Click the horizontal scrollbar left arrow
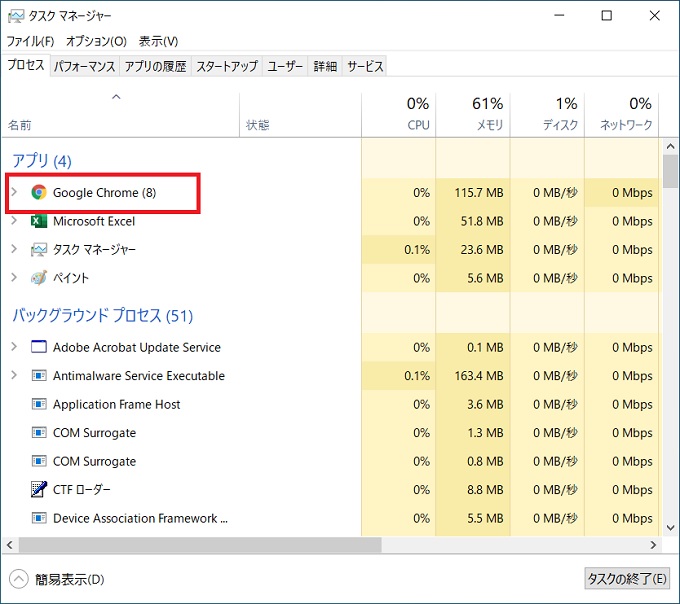This screenshot has width=680, height=604. (x=10, y=545)
